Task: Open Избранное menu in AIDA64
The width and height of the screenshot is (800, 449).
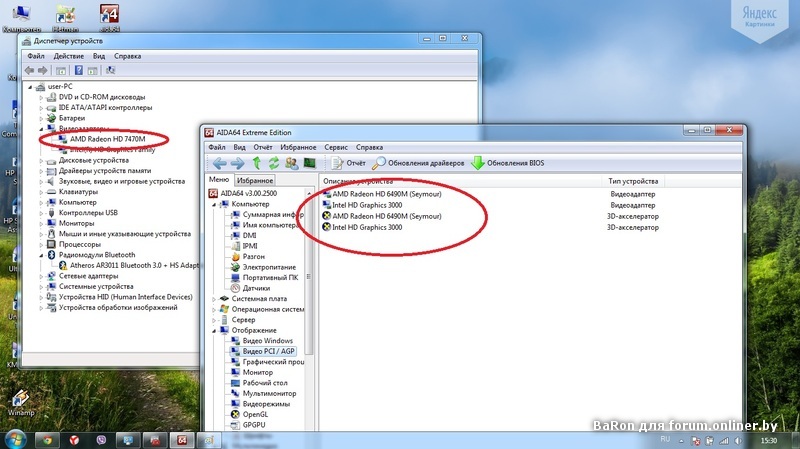Action: click(x=298, y=147)
